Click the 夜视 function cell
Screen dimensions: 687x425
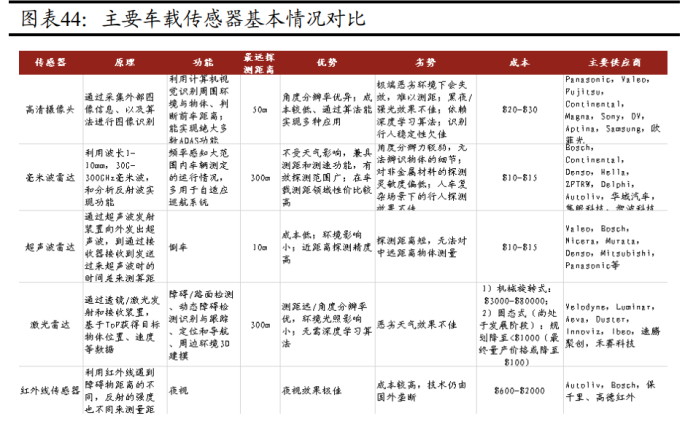tap(178, 390)
